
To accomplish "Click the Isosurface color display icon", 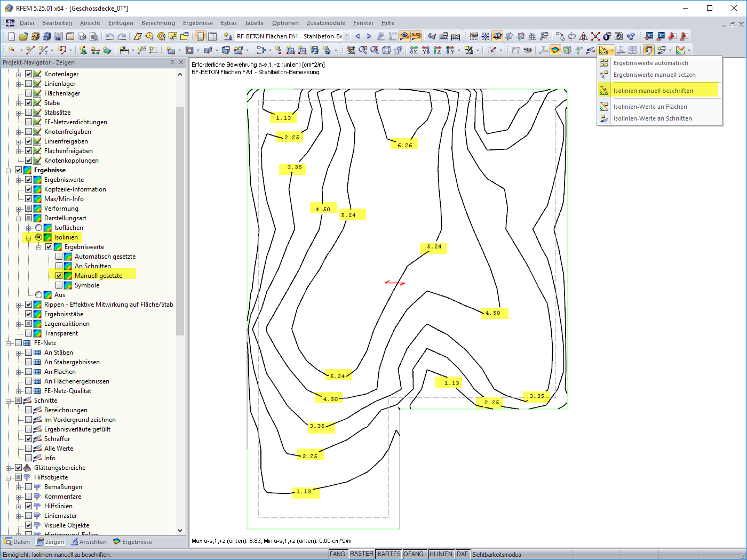I will [555, 50].
